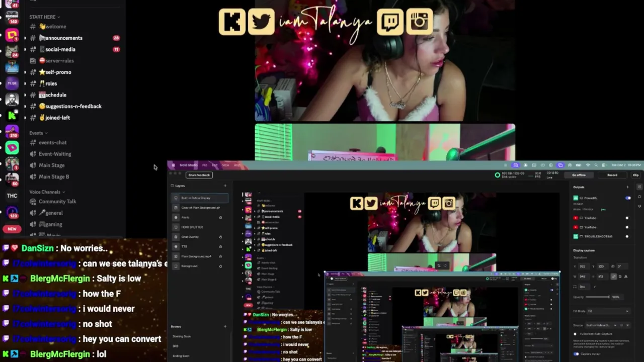Toggle the PowerIRL output switch

click(628, 198)
